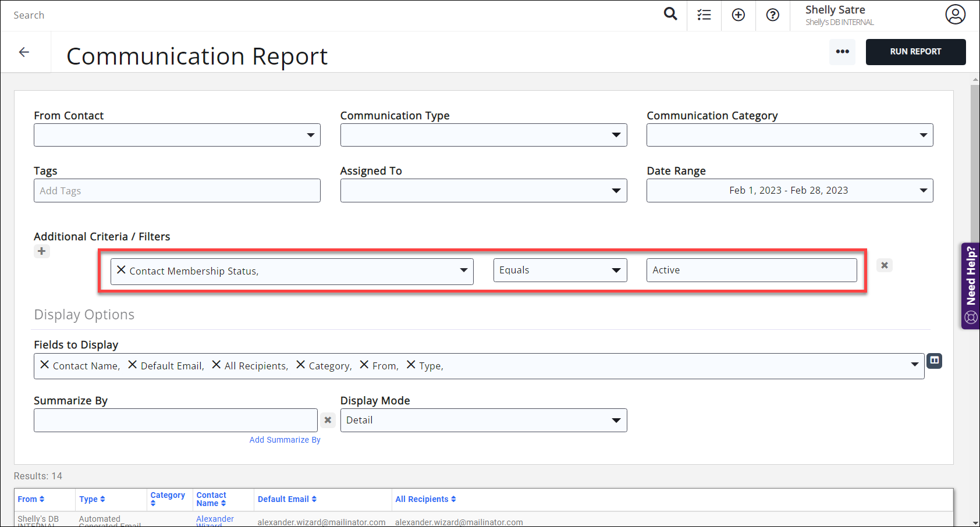Open the three-dot more options menu
Viewport: 980px width, 527px height.
(842, 52)
